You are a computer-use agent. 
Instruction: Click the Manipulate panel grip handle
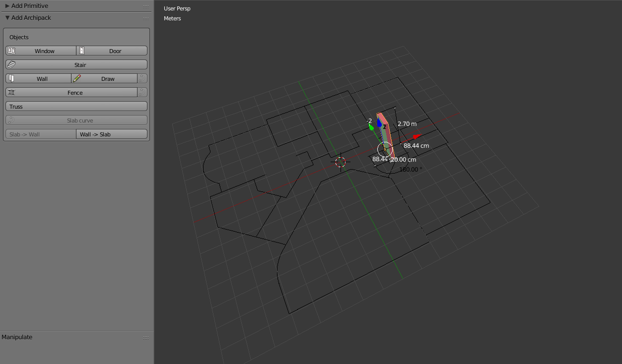146,338
